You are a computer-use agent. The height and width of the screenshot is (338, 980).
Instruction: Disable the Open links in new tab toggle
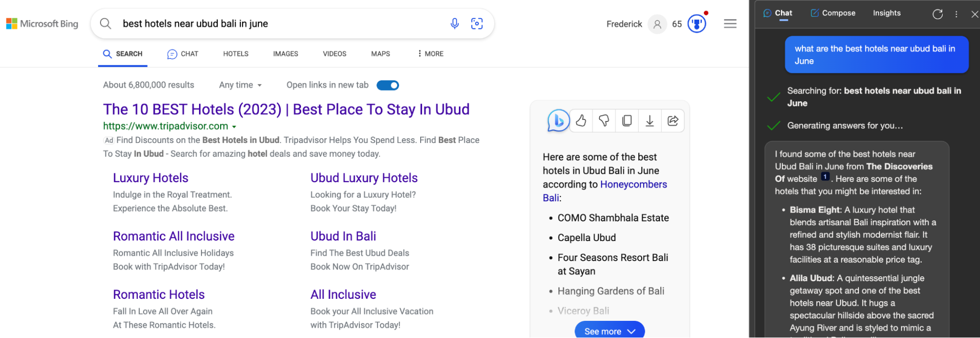pyautogui.click(x=387, y=85)
